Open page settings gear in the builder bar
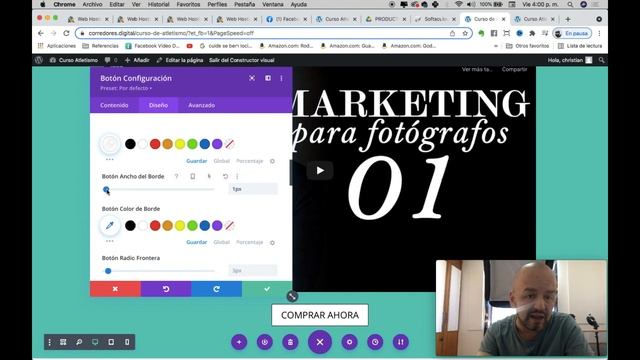The image size is (640, 360). [349, 342]
